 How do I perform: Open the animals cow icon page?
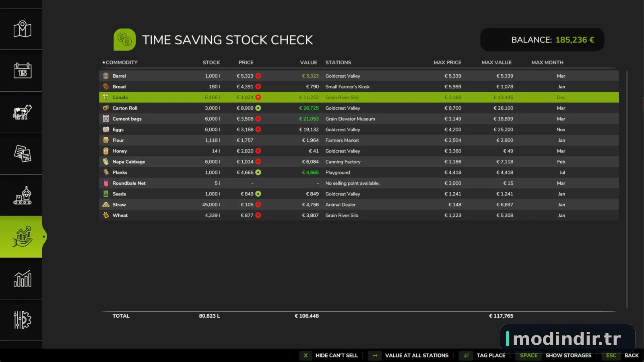click(x=22, y=112)
